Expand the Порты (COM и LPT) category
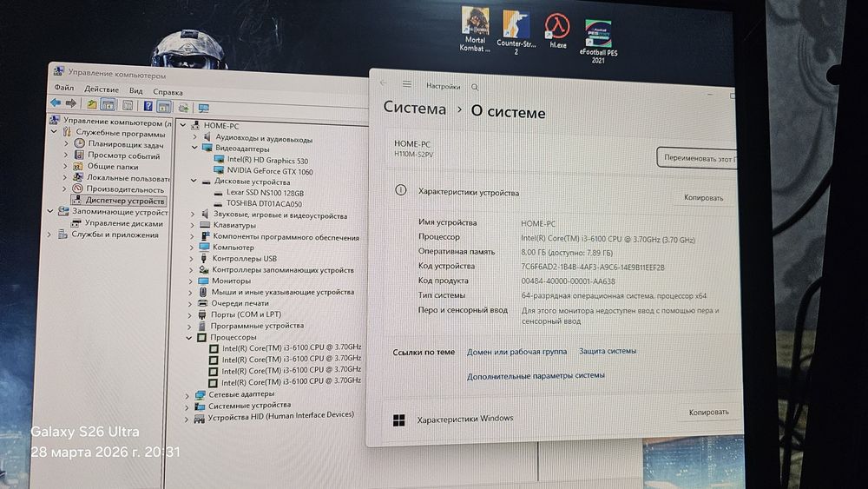 coord(190,314)
